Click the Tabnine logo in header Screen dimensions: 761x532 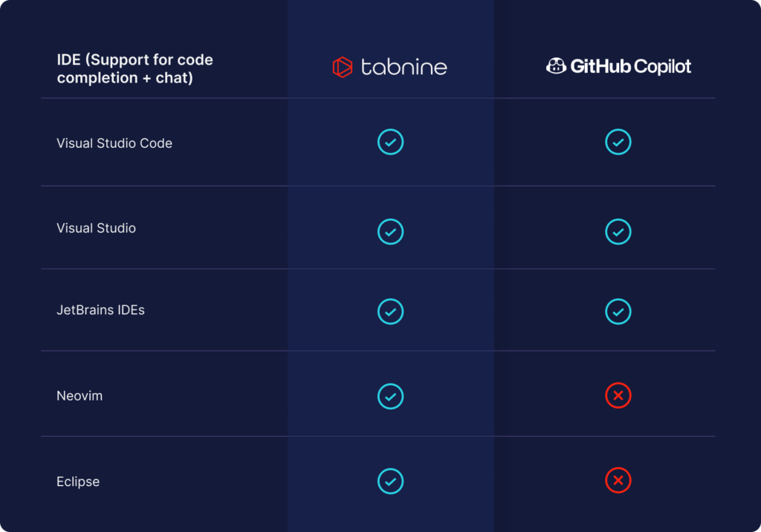(x=342, y=67)
